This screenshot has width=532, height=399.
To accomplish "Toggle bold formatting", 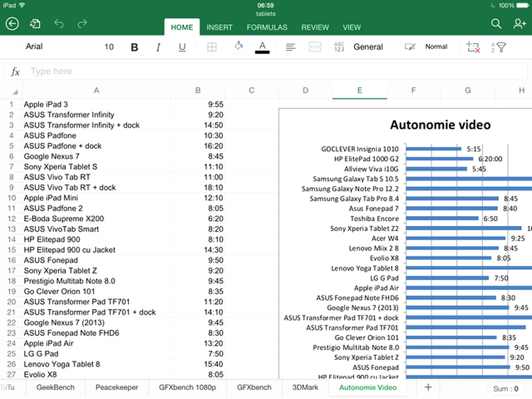I will pos(134,47).
